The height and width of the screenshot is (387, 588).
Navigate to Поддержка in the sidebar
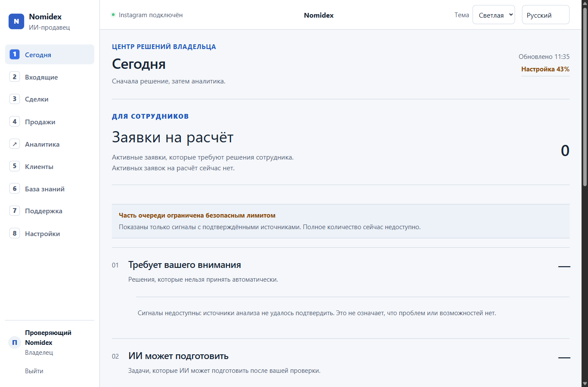tap(50, 211)
